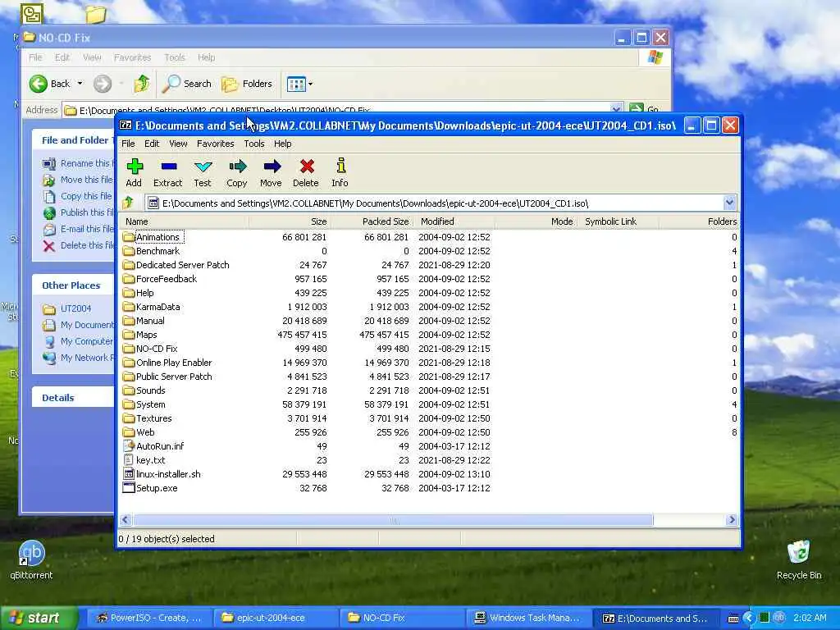This screenshot has height=630, width=840.
Task: Open the 7-Zip File menu
Action: point(128,144)
